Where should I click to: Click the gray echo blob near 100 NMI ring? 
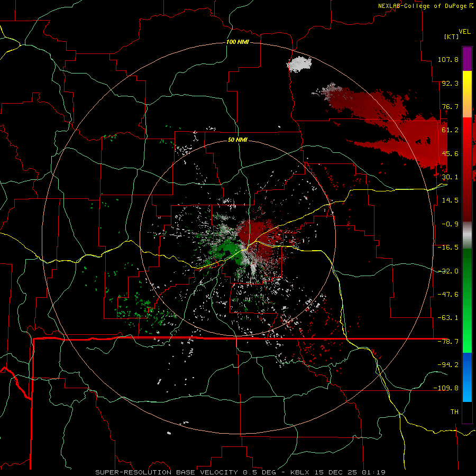click(x=300, y=65)
